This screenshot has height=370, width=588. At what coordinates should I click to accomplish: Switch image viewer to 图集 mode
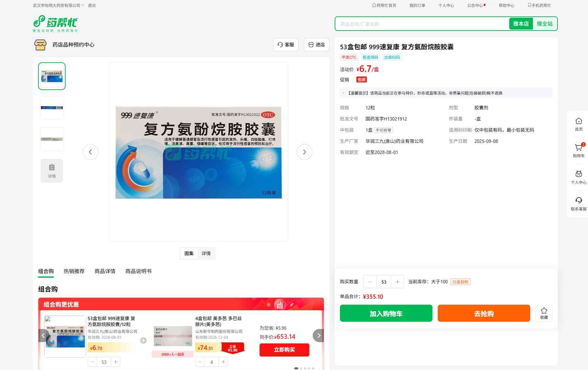tap(189, 253)
